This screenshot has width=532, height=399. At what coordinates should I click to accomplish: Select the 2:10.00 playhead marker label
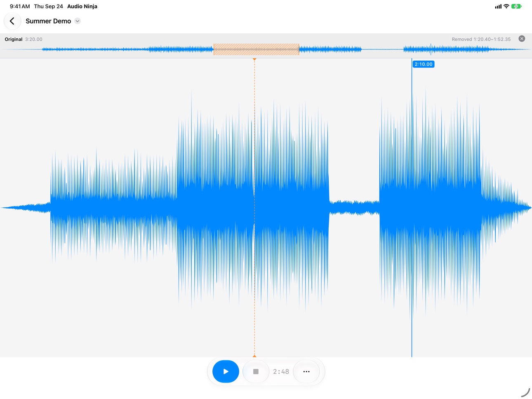click(424, 64)
